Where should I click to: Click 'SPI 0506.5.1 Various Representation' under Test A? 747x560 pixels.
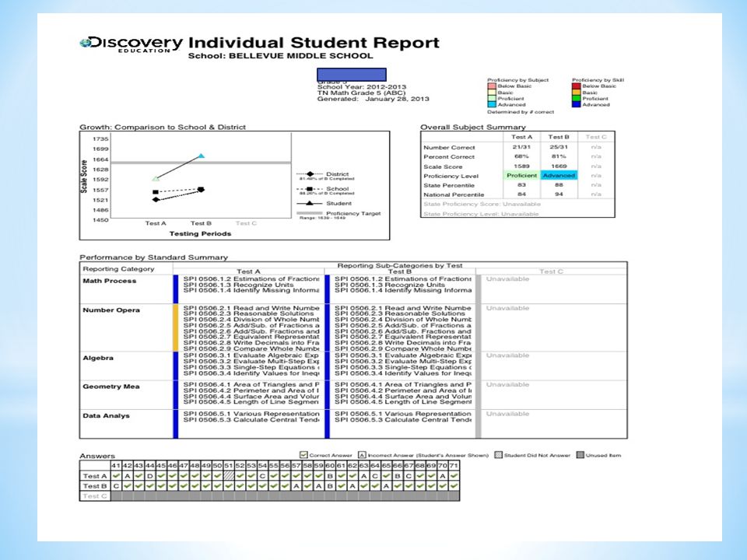coord(251,414)
